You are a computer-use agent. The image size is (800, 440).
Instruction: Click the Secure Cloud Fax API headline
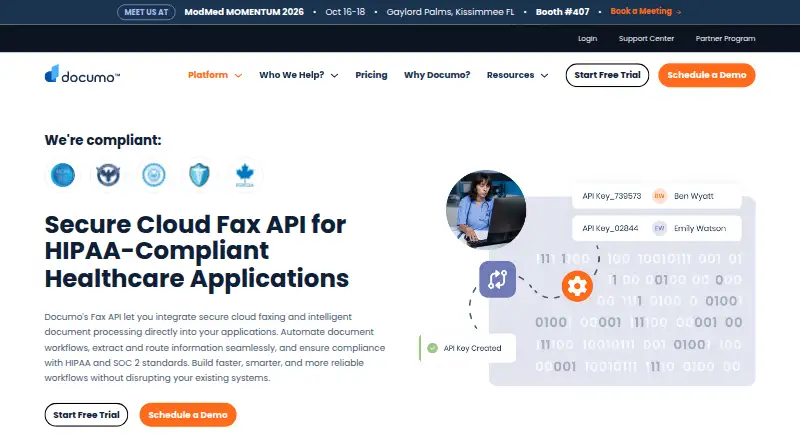point(196,251)
